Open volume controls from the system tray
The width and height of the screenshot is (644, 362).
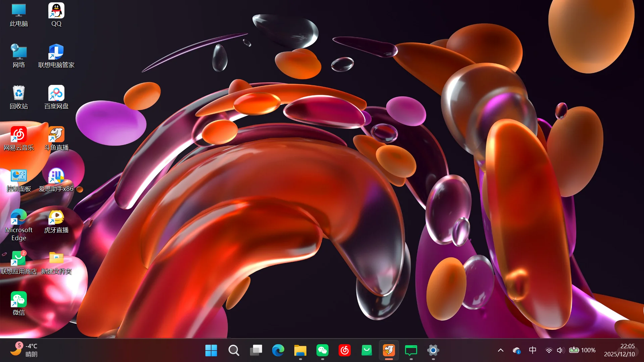point(560,350)
